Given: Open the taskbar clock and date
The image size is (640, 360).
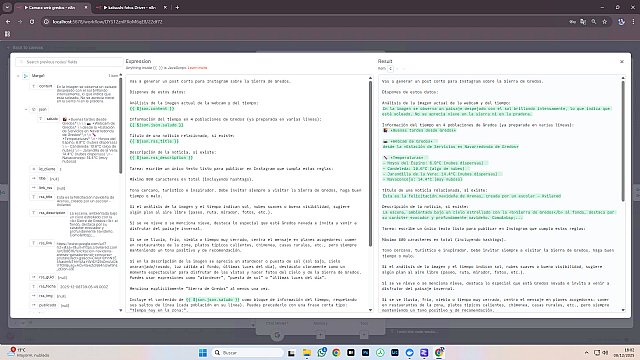Looking at the screenshot, I should click(x=623, y=353).
